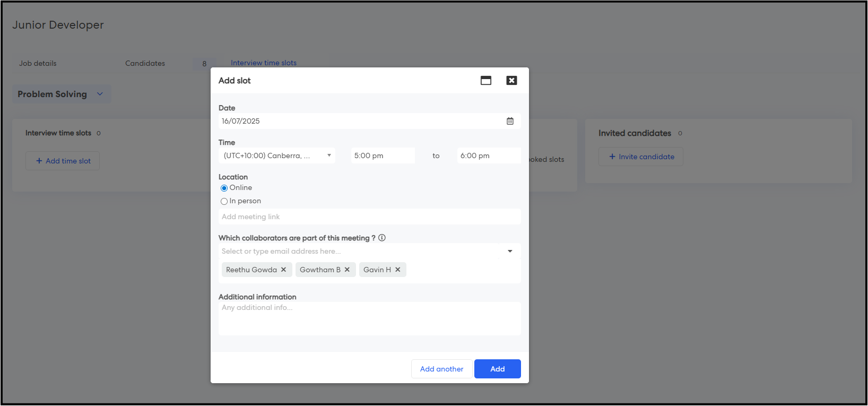The width and height of the screenshot is (868, 406).
Task: Close the Add slot dialog
Action: (511, 81)
